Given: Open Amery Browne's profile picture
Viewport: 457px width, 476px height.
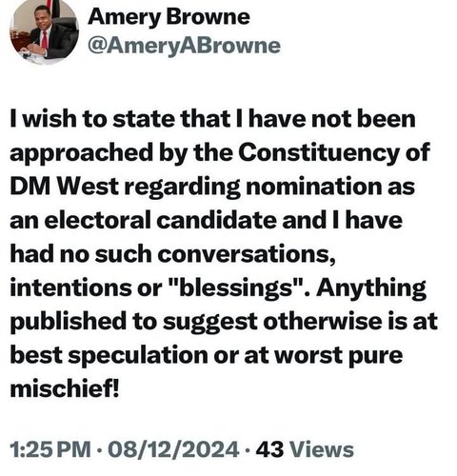Looking at the screenshot, I should tap(44, 31).
